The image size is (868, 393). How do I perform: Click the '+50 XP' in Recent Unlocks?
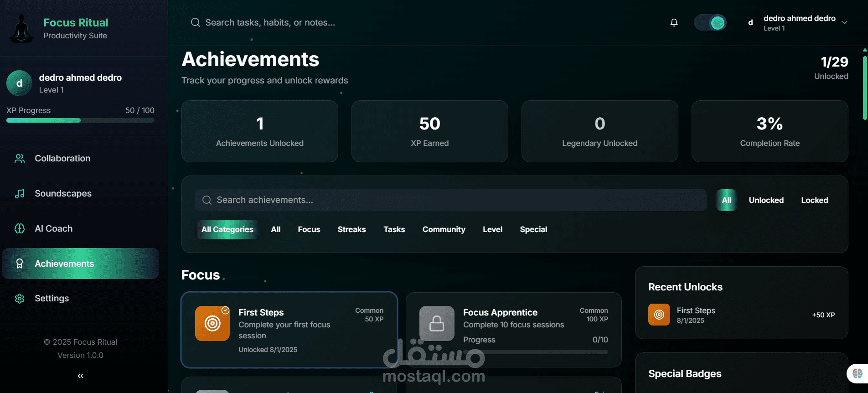point(823,315)
